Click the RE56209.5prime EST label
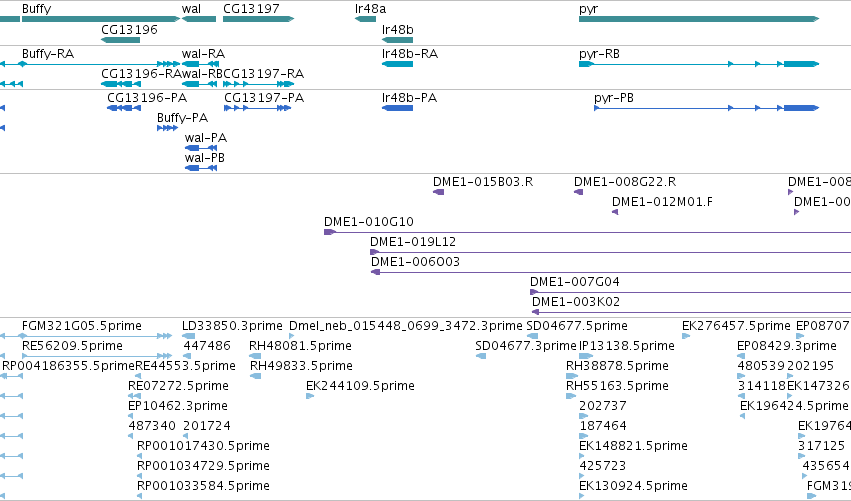Image resolution: width=851 pixels, height=501 pixels. 72,346
